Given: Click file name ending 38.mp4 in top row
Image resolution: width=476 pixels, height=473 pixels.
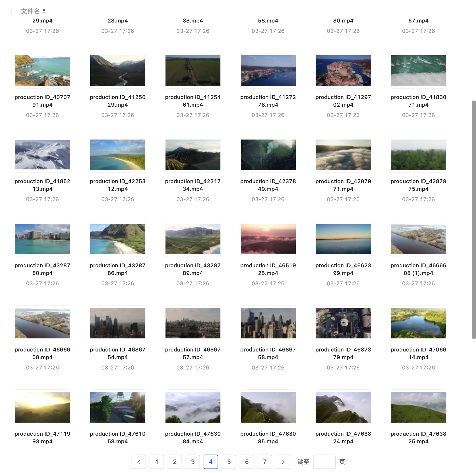Looking at the screenshot, I should [x=193, y=21].
